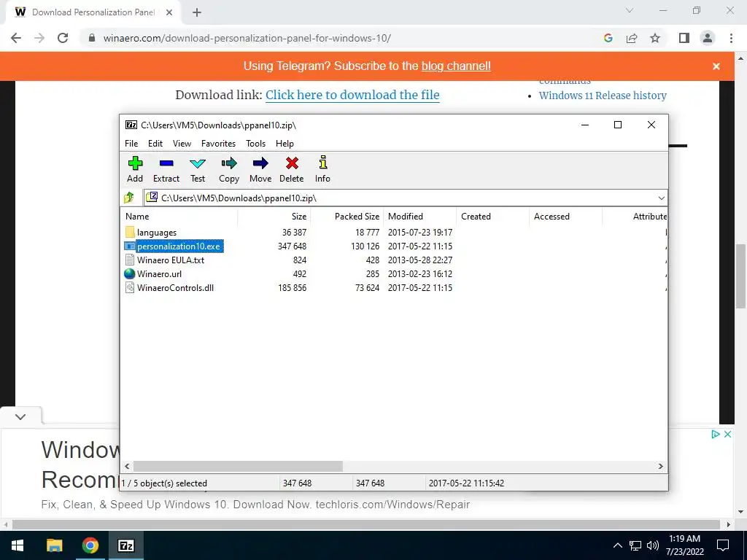Sort by Packed Size column header
The image size is (747, 560).
[347, 216]
